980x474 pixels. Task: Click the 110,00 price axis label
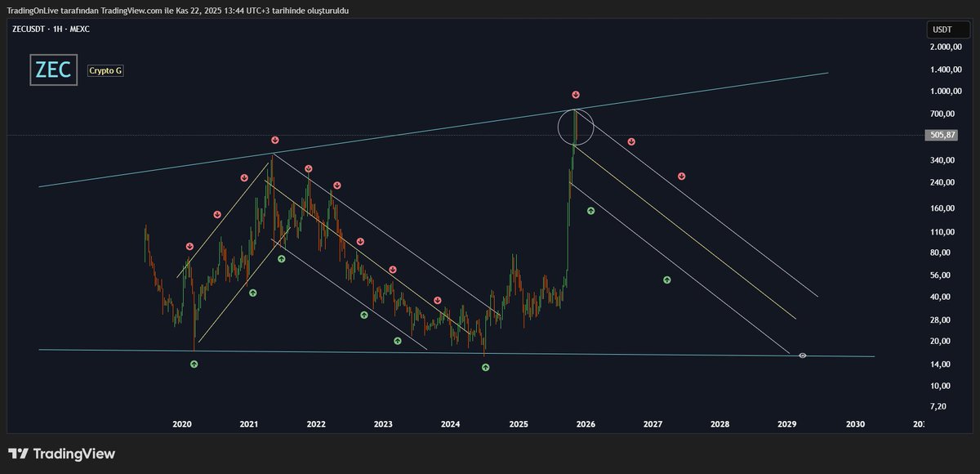click(x=943, y=232)
